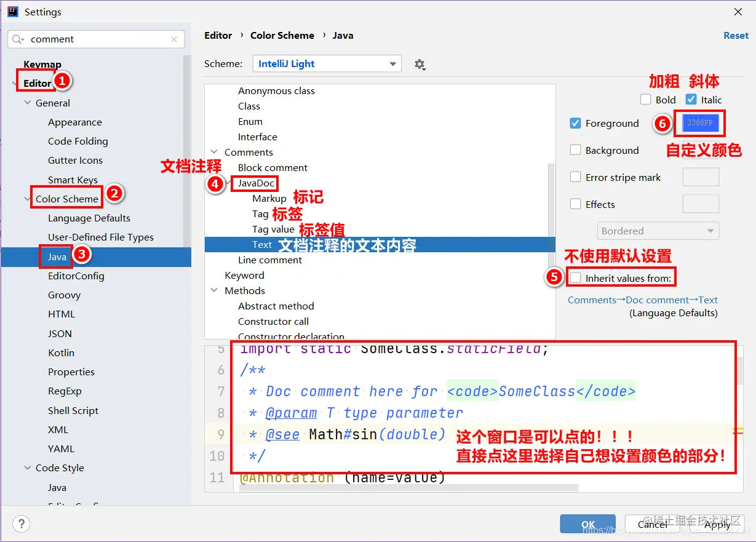Select Interface attribute in list
This screenshot has width=756, height=542.
258,137
